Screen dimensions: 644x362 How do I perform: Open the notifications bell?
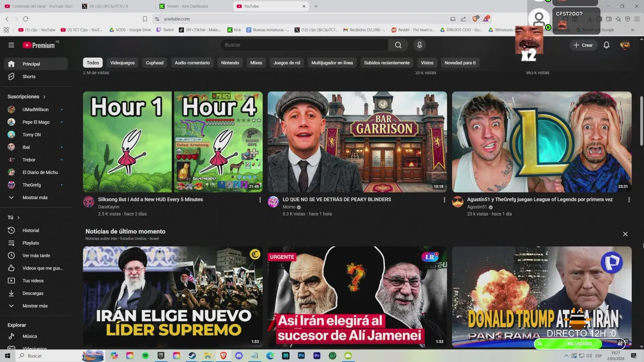[x=606, y=45]
